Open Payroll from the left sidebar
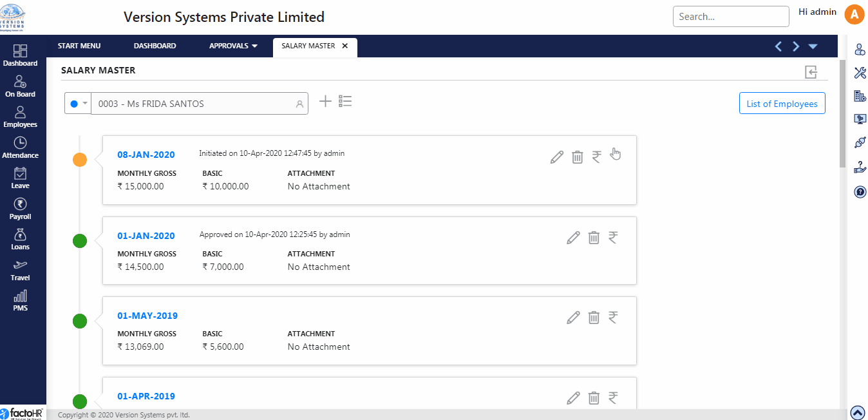Image resolution: width=868 pixels, height=420 pixels. tap(20, 209)
